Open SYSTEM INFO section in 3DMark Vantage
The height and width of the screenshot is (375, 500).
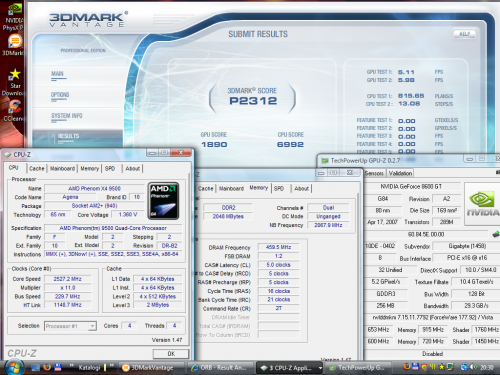[x=67, y=116]
